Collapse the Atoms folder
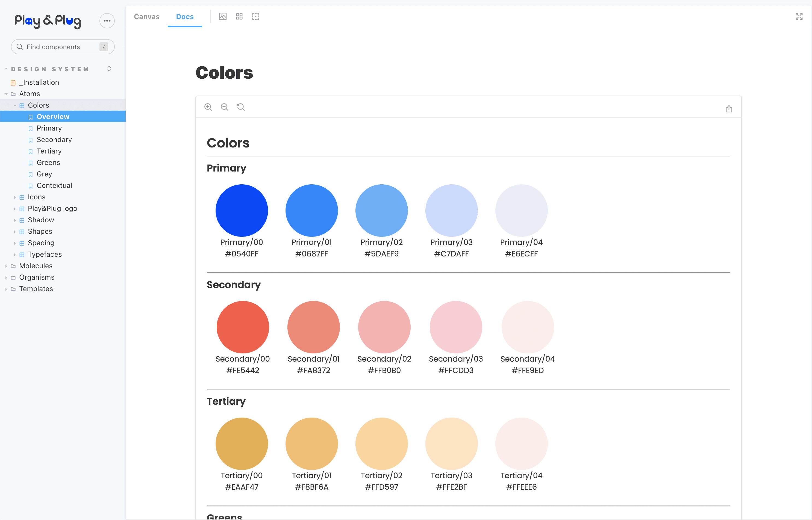812x520 pixels. tap(30, 93)
